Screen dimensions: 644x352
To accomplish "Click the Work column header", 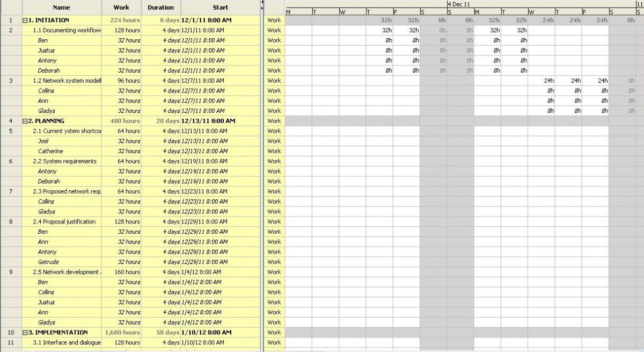I will point(121,8).
